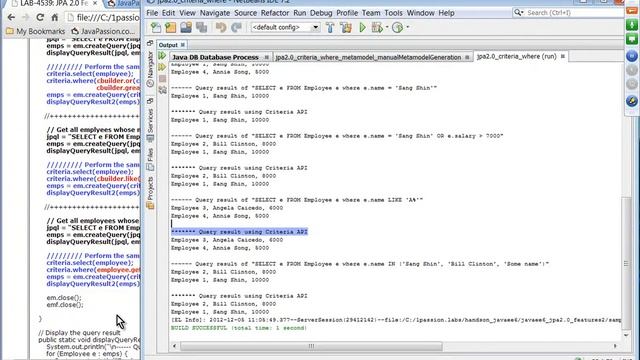Click the restore window group icon above Navigator
This screenshot has height=360, width=640.
click(x=150, y=43)
